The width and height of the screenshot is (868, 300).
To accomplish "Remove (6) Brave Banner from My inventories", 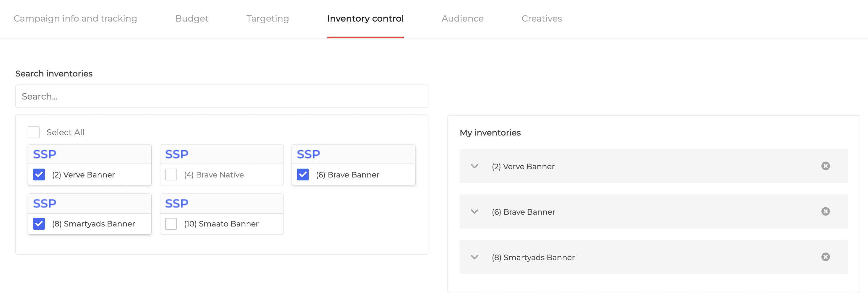I will [825, 211].
